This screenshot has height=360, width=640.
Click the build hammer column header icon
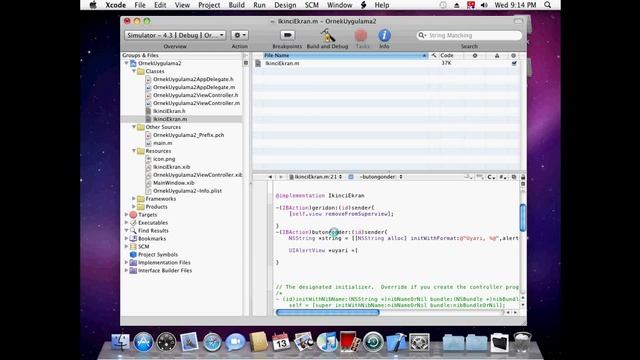click(x=434, y=56)
